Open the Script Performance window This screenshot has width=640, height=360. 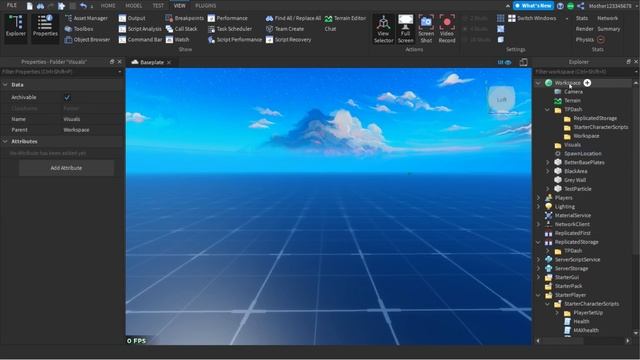[x=235, y=40]
